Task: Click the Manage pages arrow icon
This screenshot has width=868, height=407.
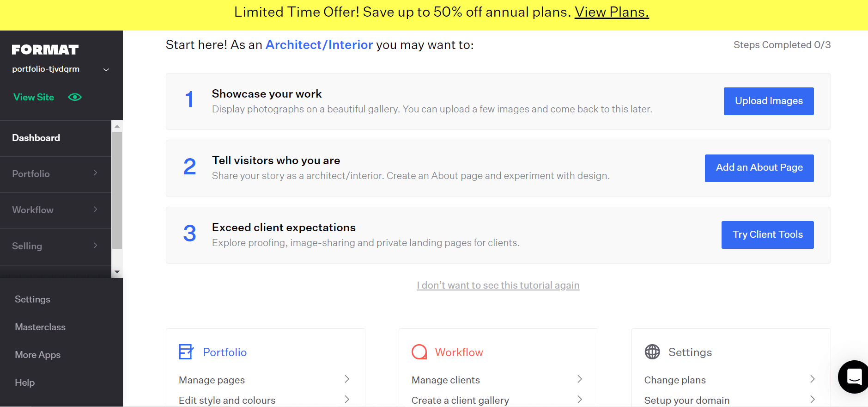Action: 347,379
